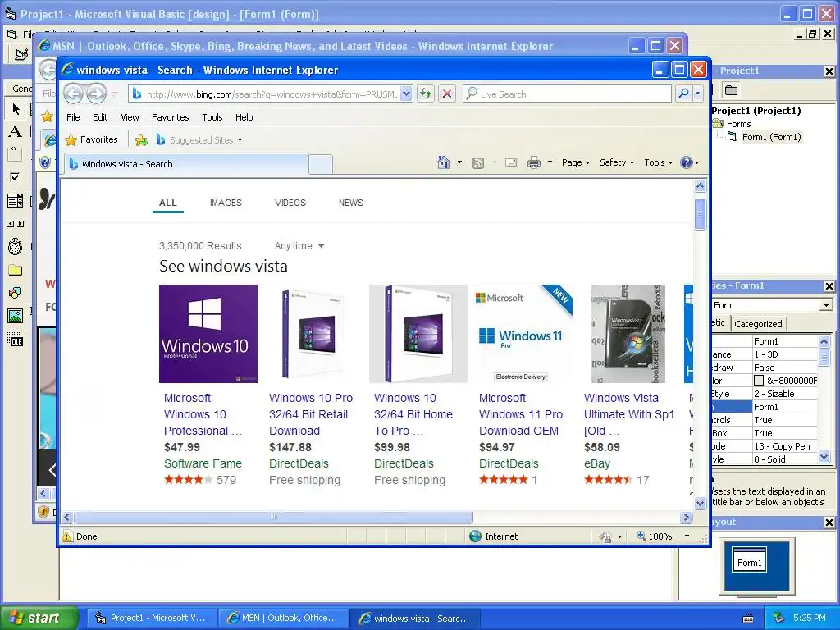Open the Safety menu dropdown
This screenshot has height=630, width=840.
coord(617,162)
